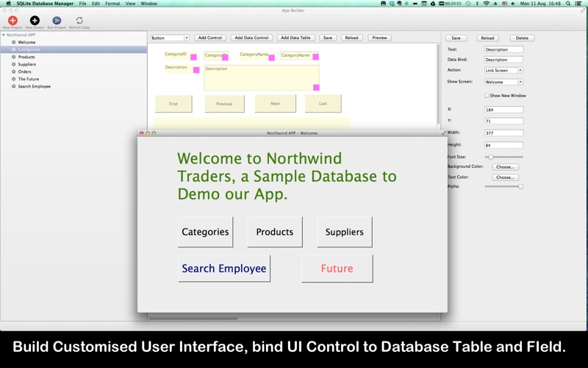Click the Add Data Control button
The width and height of the screenshot is (588, 368).
coord(251,38)
